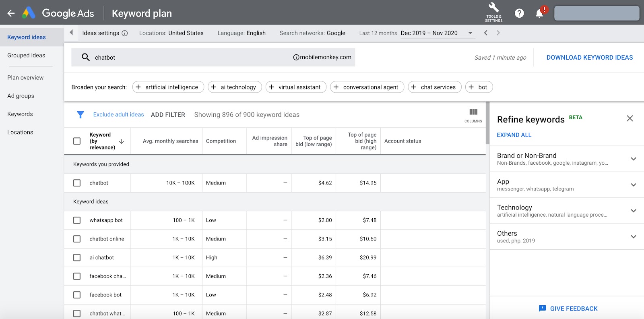Viewport: 644px width, 319px height.
Task: Check the ai chatbot row checkbox
Action: (77, 258)
